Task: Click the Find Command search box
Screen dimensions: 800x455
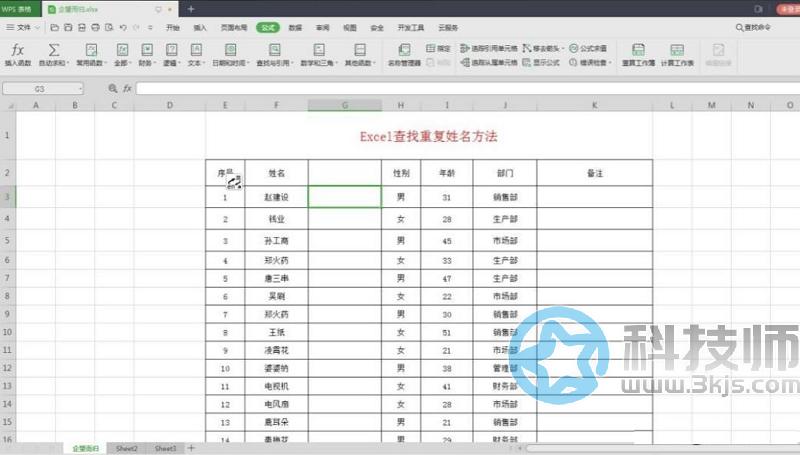Action: [753, 28]
